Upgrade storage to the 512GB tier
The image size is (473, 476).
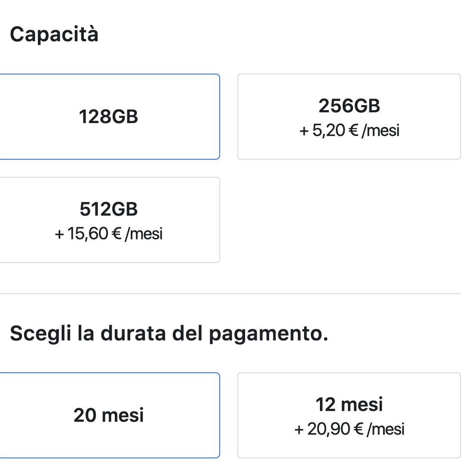click(108, 219)
